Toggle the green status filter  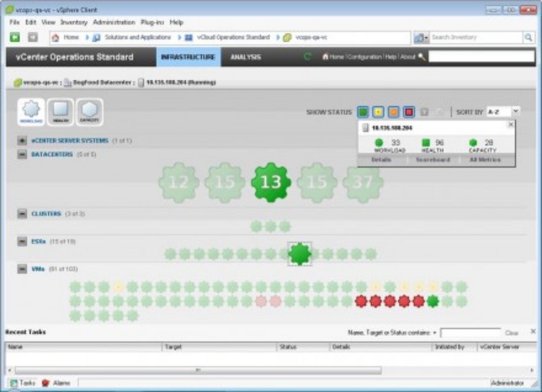(363, 112)
